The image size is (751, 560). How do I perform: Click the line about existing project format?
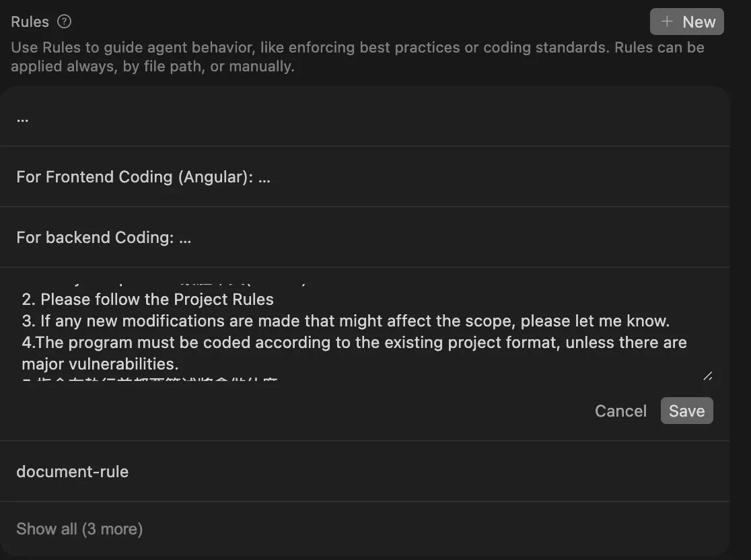[x=354, y=343]
